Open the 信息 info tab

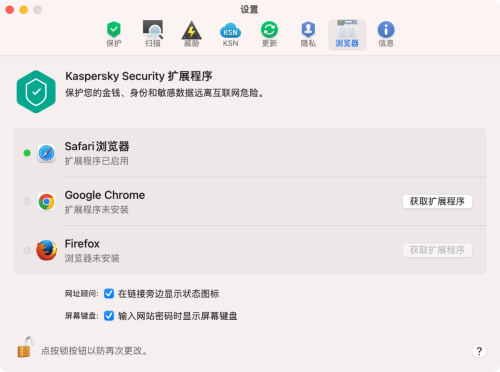coord(386,34)
